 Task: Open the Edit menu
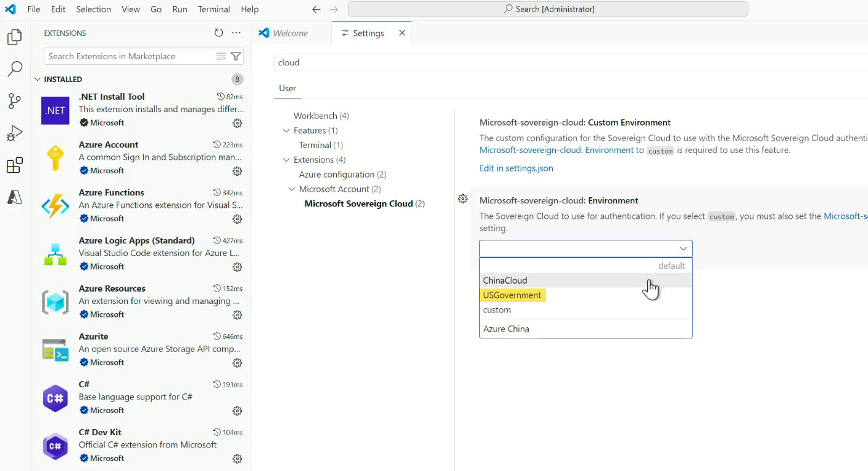pos(59,9)
